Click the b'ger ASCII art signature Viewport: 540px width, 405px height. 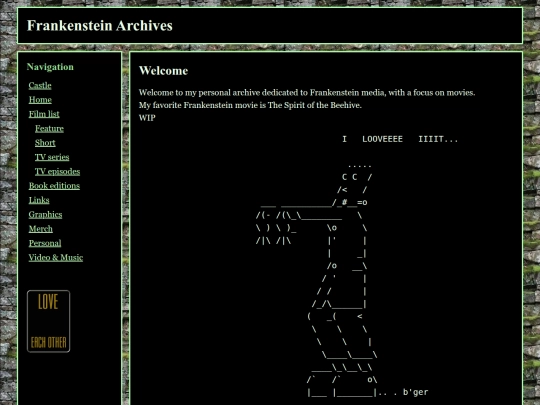[x=415, y=392]
